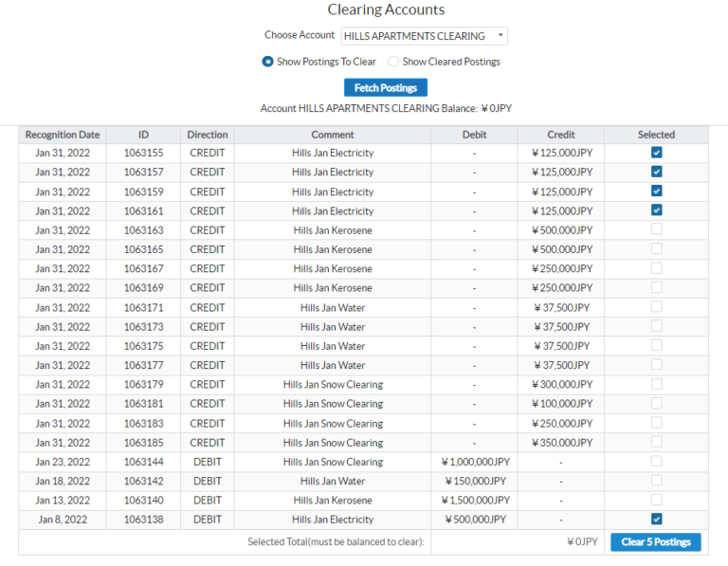Click the Credit column header
The height and width of the screenshot is (566, 728).
click(x=560, y=135)
